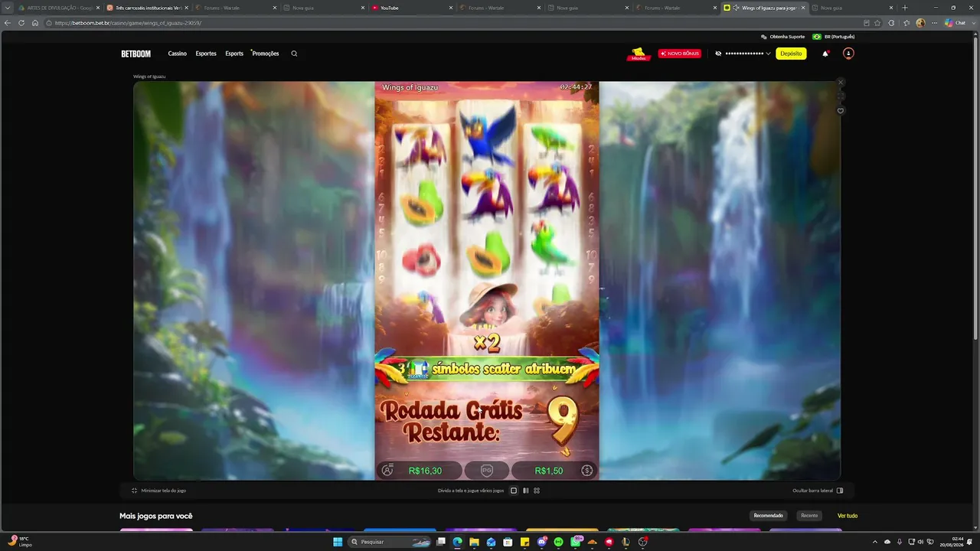
Task: Click the NOVO BÔNUS button
Action: (679, 54)
